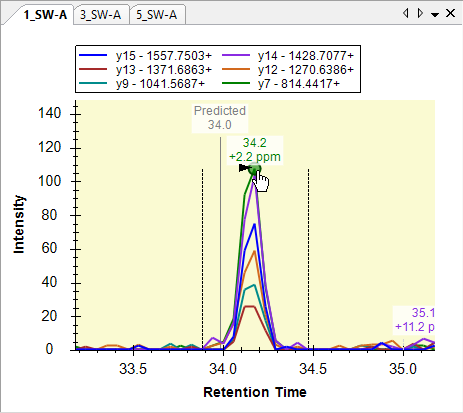The image size is (463, 413).
Task: Click the Predicted 34.0 retention time label
Action: [x=220, y=118]
